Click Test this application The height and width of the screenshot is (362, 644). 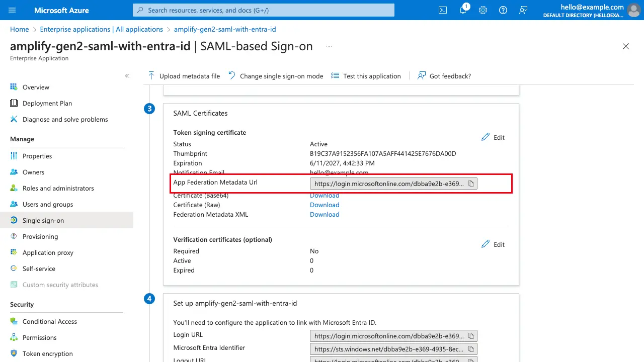pyautogui.click(x=366, y=76)
